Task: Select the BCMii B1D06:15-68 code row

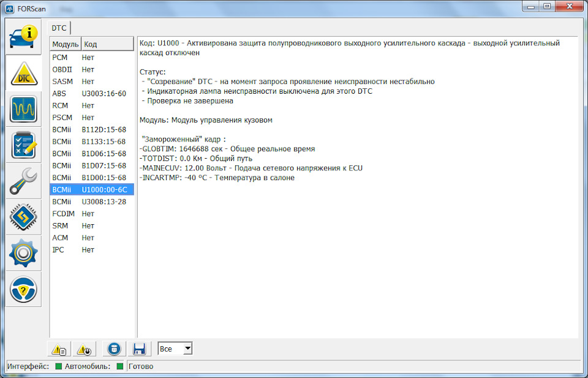Action: [92, 153]
